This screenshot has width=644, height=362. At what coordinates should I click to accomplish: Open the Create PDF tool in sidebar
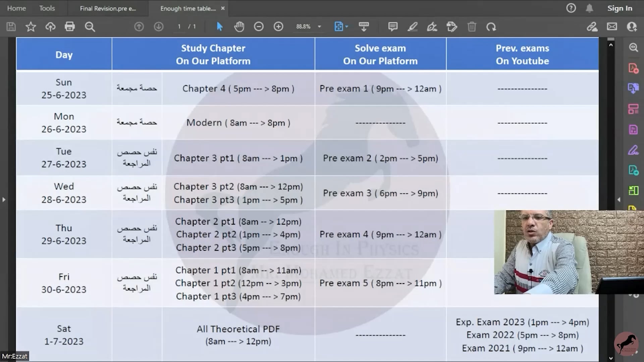click(633, 68)
